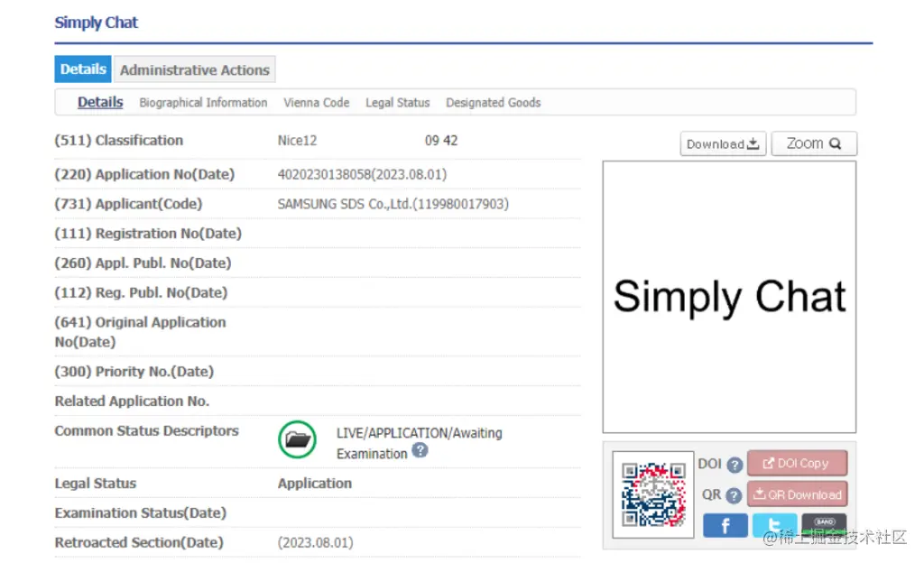Click the Zoom image button

[814, 143]
